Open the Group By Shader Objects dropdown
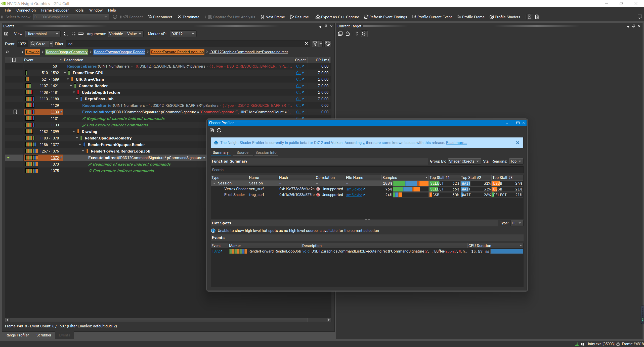Image resolution: width=644 pixels, height=347 pixels. 464,161
